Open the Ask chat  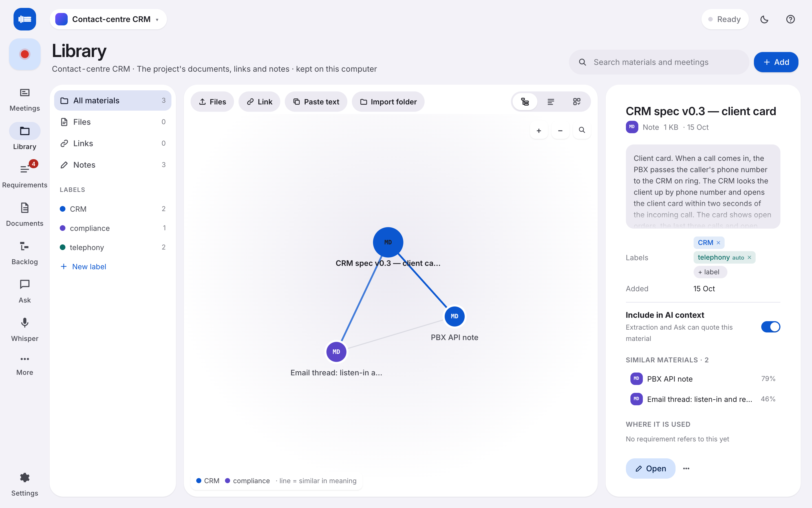tap(25, 291)
